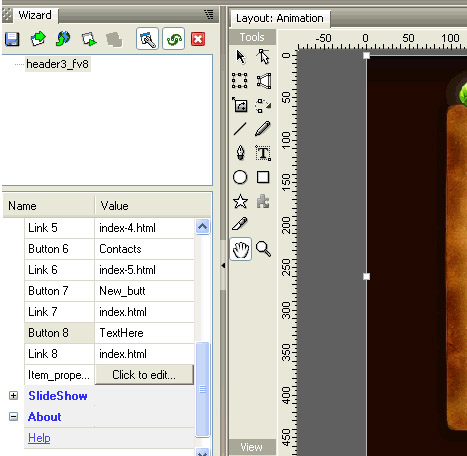
Task: Click the 'Click to edit...' button
Action: (x=144, y=375)
